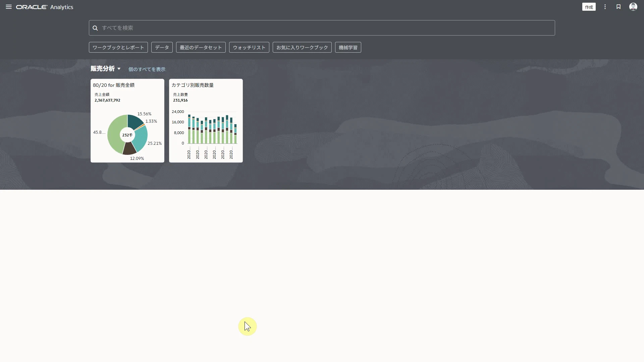Viewport: 644px width, 362px height.
Task: Click the 作成 create button
Action: click(x=589, y=7)
